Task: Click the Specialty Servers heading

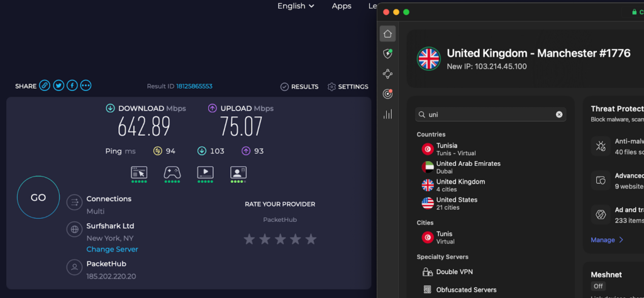Action: 442,257
